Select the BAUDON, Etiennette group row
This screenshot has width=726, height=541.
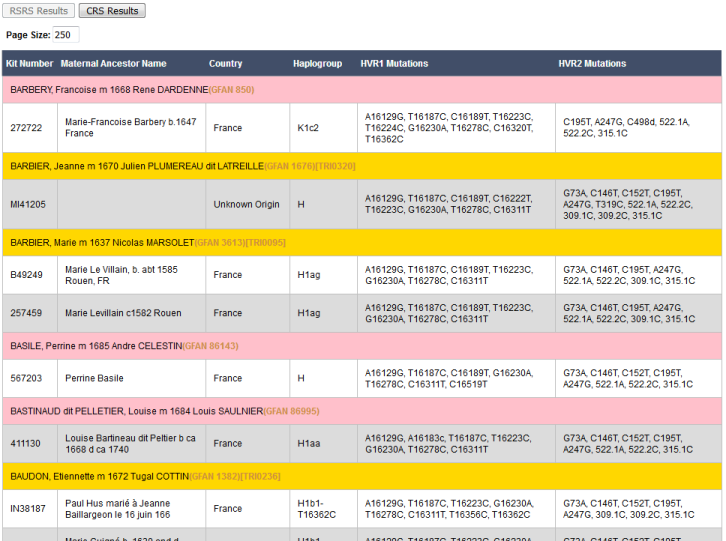[362, 477]
